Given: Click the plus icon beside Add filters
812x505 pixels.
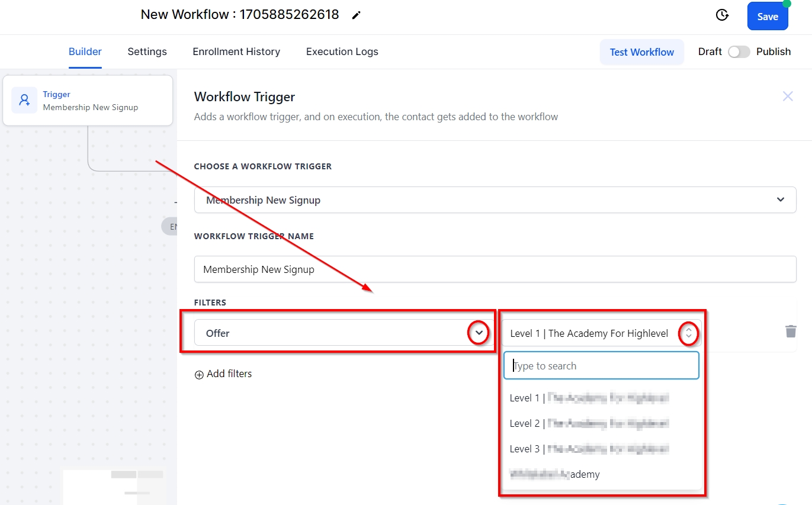Looking at the screenshot, I should (x=199, y=375).
